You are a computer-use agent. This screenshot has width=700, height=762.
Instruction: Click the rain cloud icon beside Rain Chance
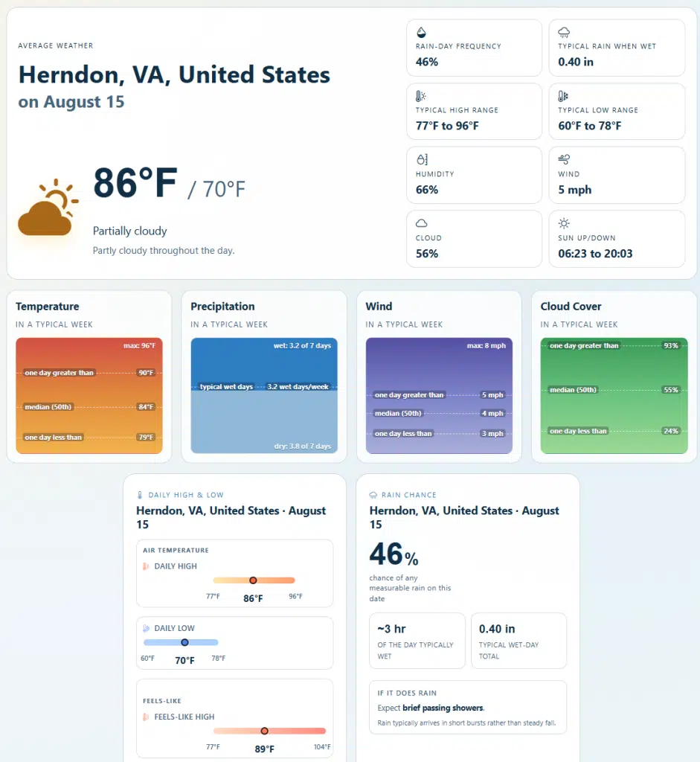pyautogui.click(x=373, y=495)
